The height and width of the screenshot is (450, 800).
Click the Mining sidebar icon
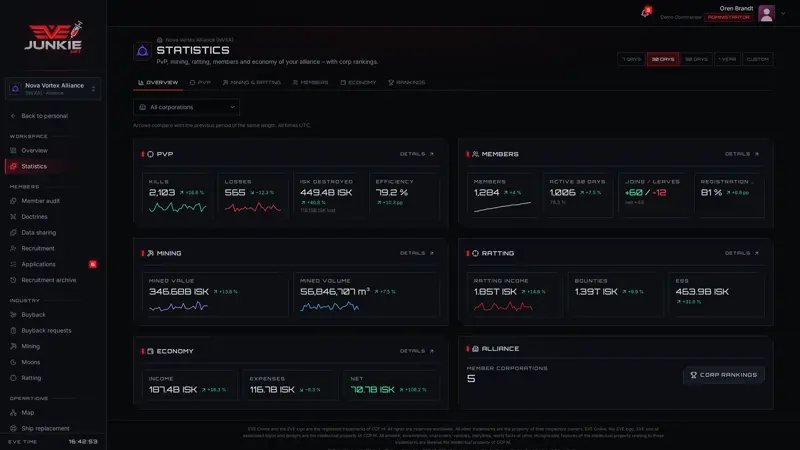click(x=13, y=346)
